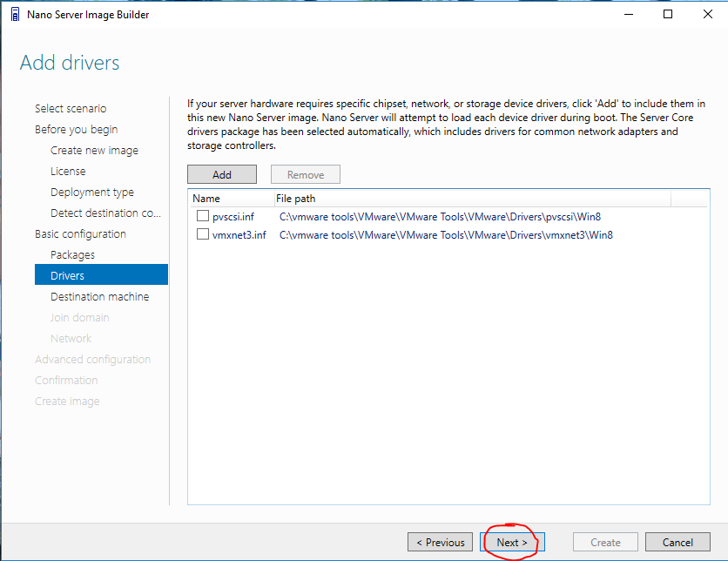This screenshot has height=561, width=728.
Task: Go to the Packages step
Action: coord(72,255)
